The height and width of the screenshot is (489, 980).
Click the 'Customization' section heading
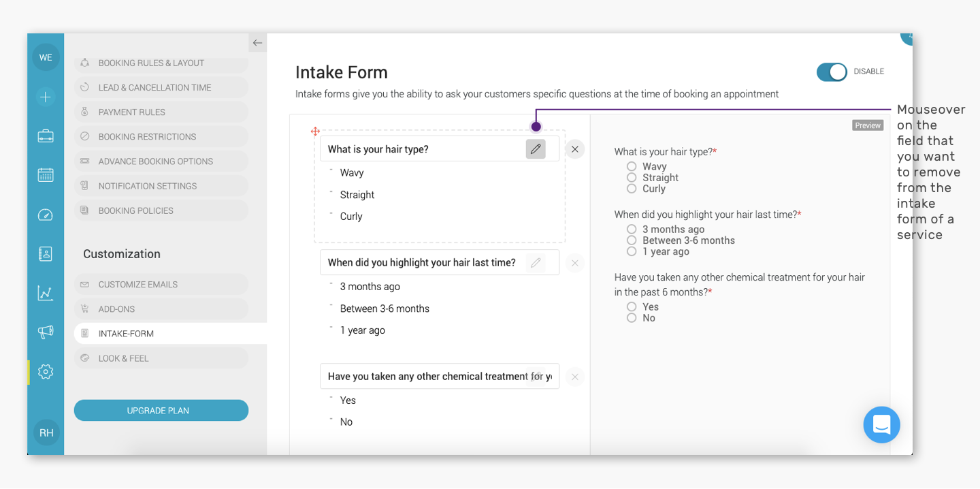pyautogui.click(x=122, y=254)
